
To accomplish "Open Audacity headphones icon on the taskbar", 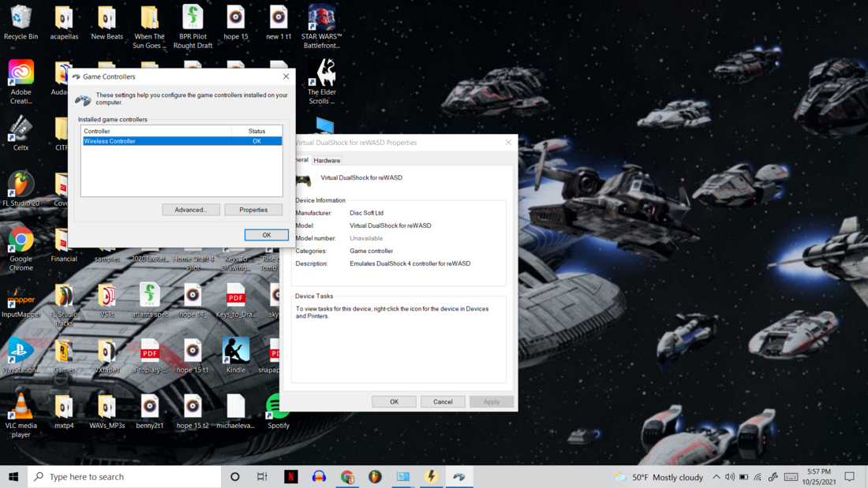I will point(319,476).
